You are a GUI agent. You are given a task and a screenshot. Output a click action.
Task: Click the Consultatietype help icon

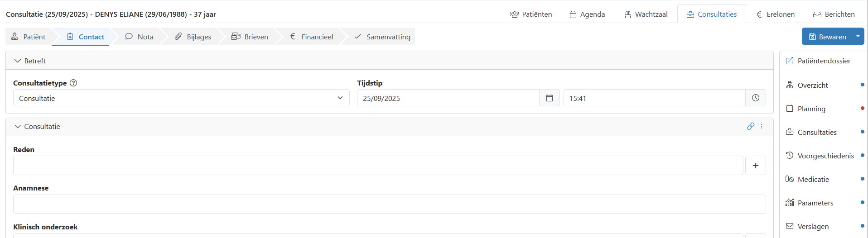click(73, 83)
